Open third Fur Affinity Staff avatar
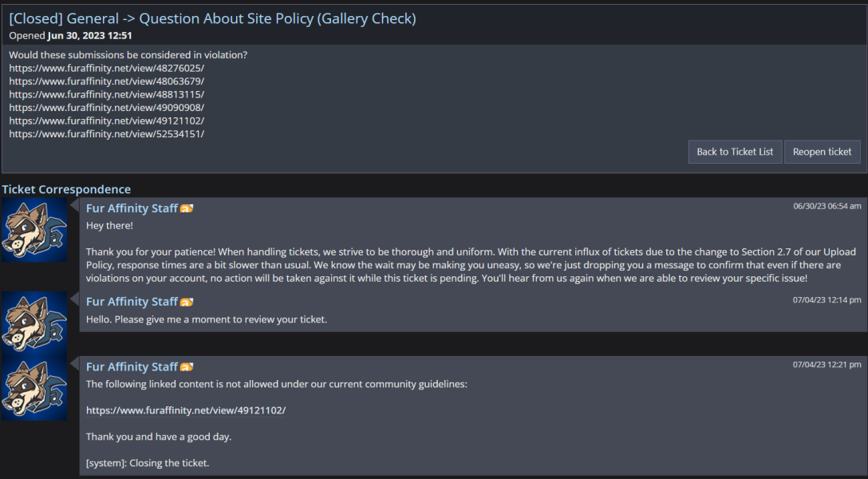This screenshot has height=479, width=868. point(34,388)
